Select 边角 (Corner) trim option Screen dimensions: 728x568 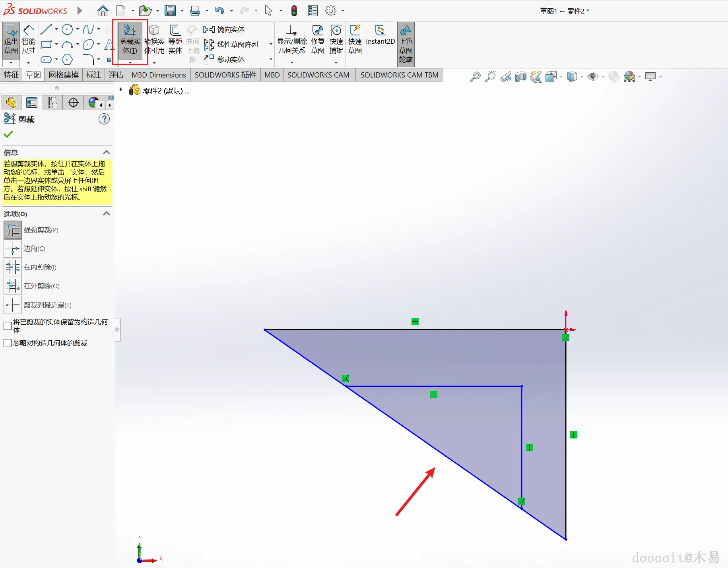pyautogui.click(x=13, y=248)
